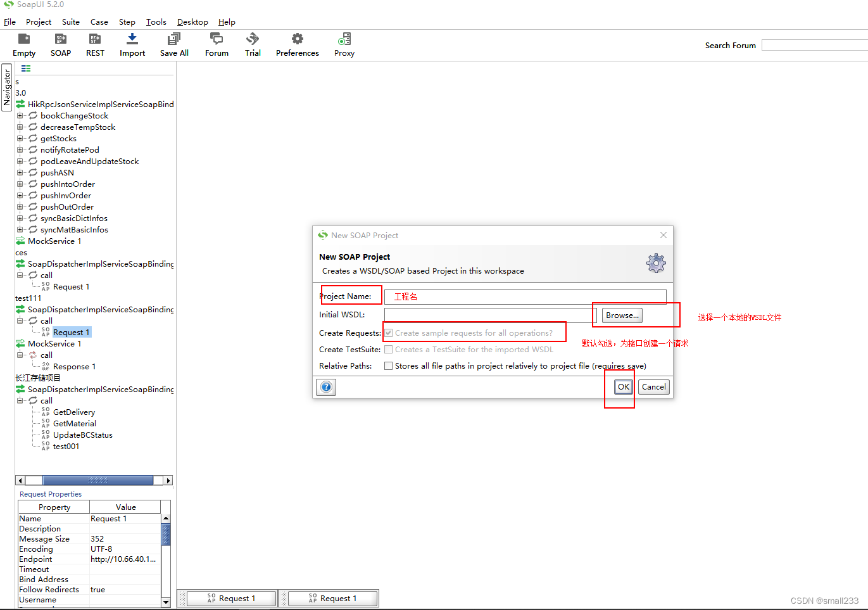This screenshot has width=868, height=610.
Task: Click the navigator list view icon
Action: click(x=26, y=68)
